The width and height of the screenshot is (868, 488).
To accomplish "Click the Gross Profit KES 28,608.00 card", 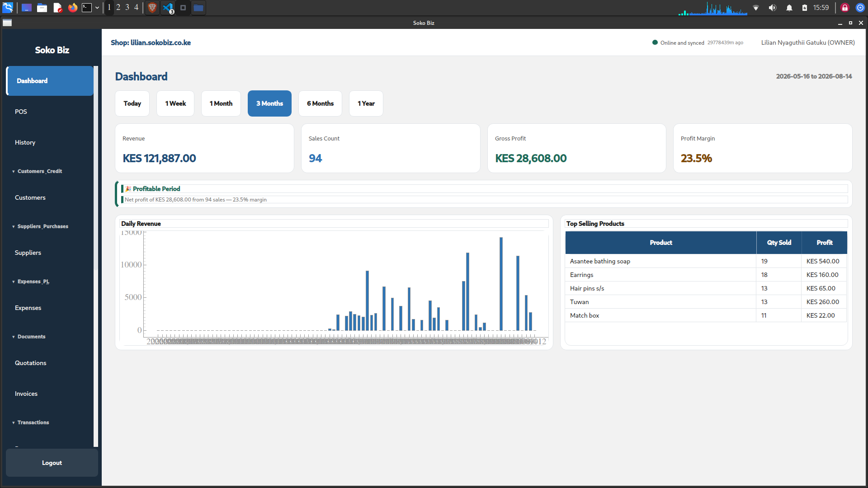I will click(577, 148).
